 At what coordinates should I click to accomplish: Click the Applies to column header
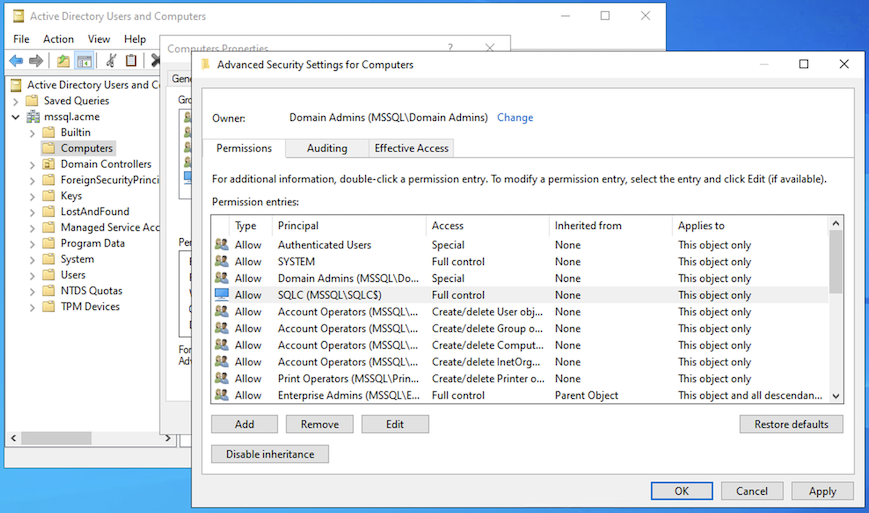[x=750, y=225]
